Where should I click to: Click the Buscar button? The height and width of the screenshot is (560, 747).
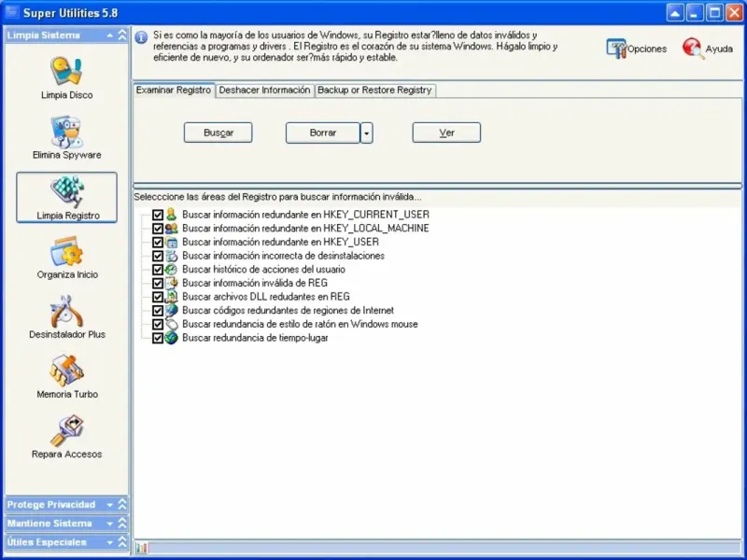point(218,133)
